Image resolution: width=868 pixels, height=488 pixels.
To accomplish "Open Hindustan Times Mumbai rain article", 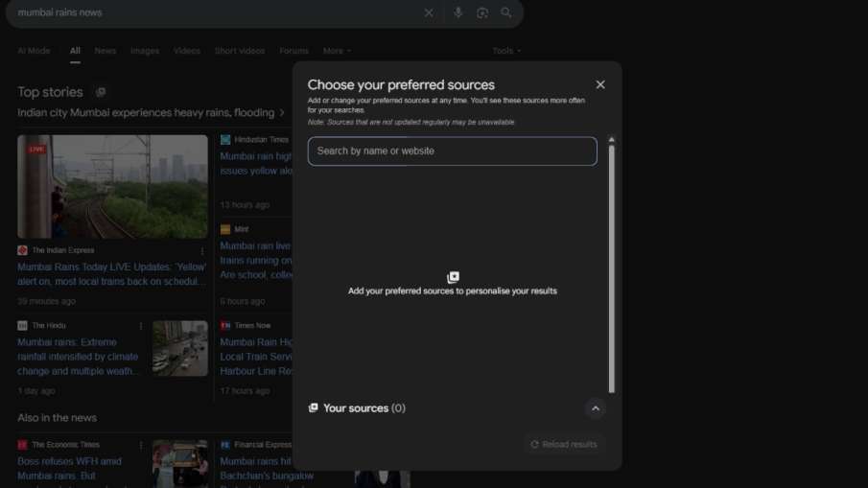I will pos(256,164).
